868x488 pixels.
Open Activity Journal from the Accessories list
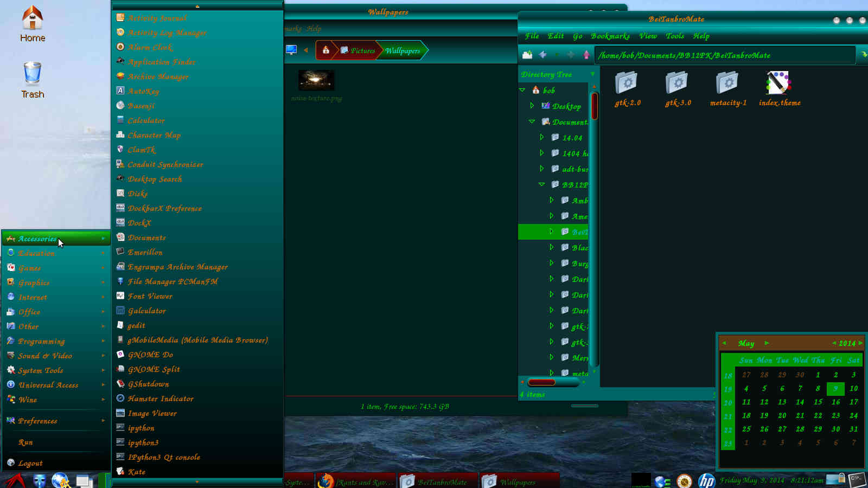pos(197,18)
